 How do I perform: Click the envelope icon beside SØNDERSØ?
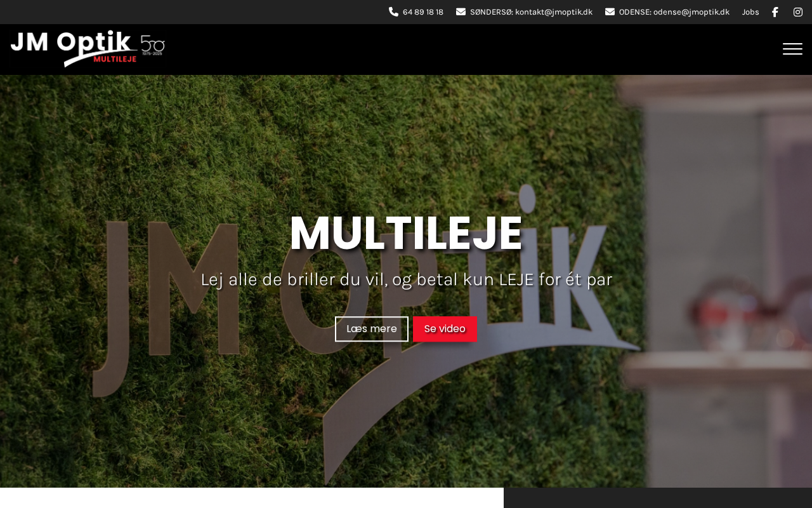click(461, 11)
